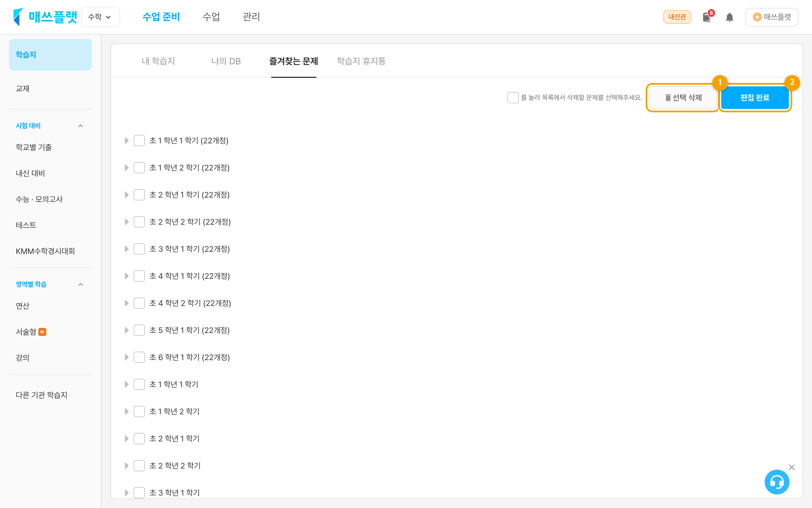Click the 내신관 badge
Image resolution: width=812 pixels, height=508 pixels.
(x=677, y=17)
